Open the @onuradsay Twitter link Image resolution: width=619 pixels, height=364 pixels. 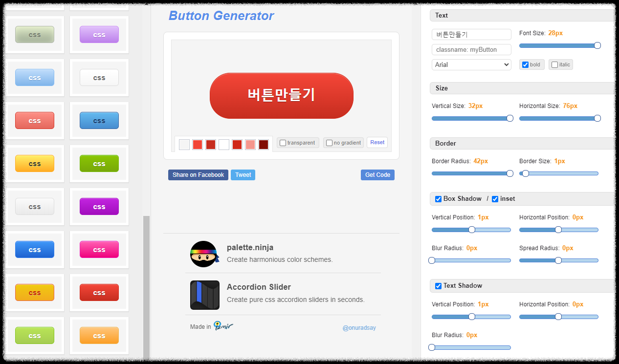pos(359,327)
